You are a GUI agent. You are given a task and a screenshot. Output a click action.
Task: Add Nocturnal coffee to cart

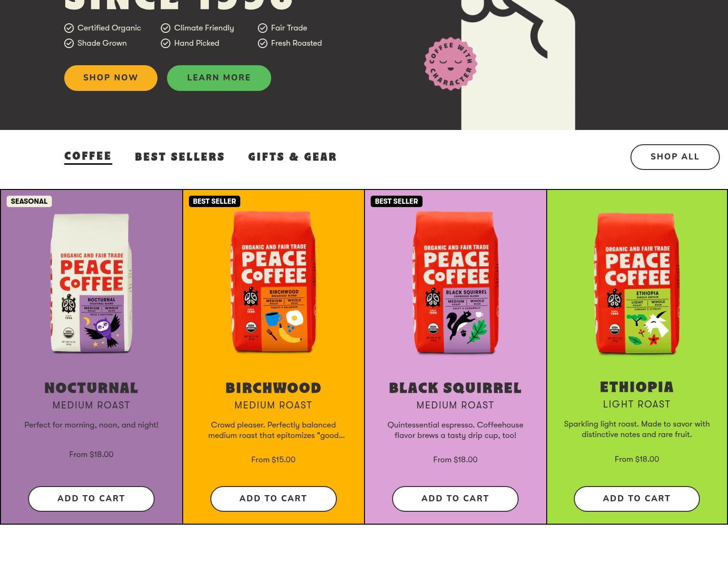pos(91,499)
